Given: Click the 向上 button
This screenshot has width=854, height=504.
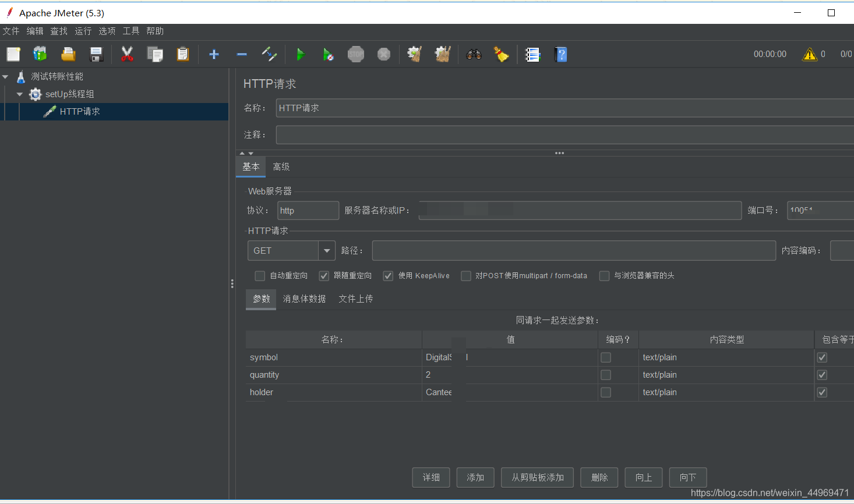Looking at the screenshot, I should pos(644,477).
